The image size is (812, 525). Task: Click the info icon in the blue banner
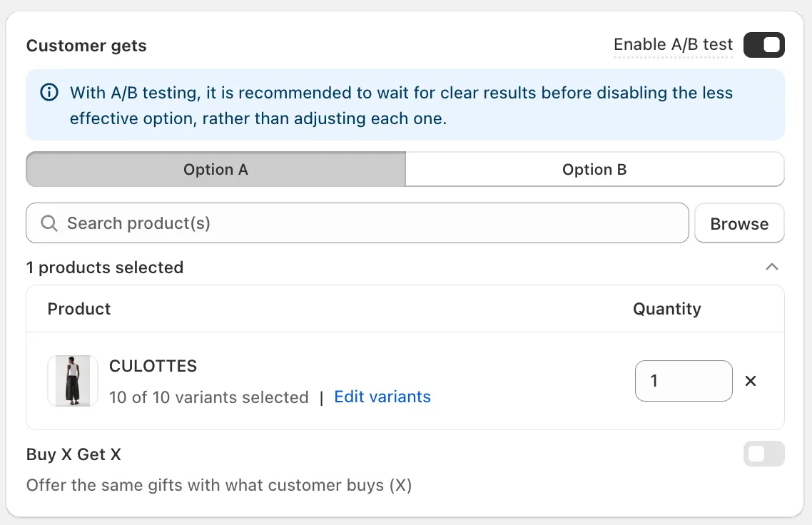pyautogui.click(x=49, y=93)
